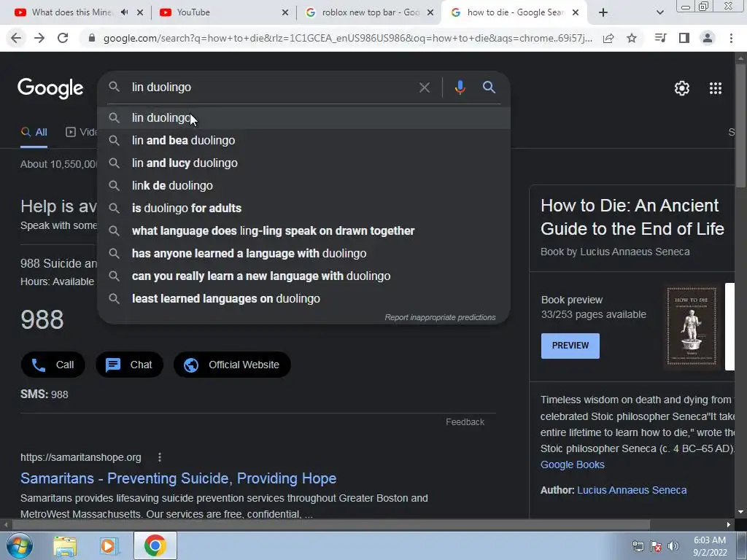The image size is (747, 560).
Task: Open Windows Start menu
Action: [20, 545]
